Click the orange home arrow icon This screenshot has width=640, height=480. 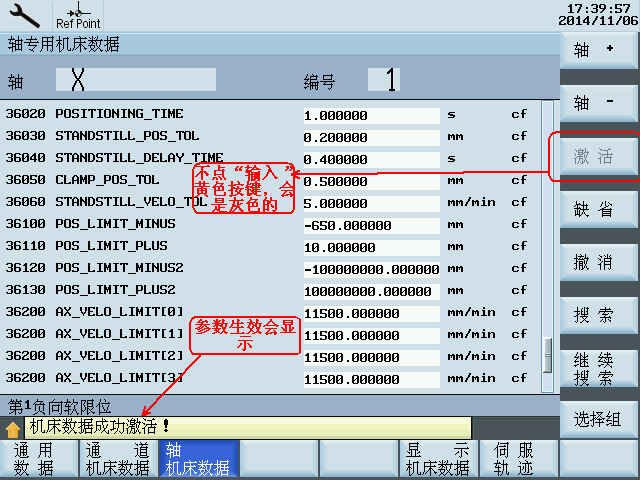tap(13, 429)
